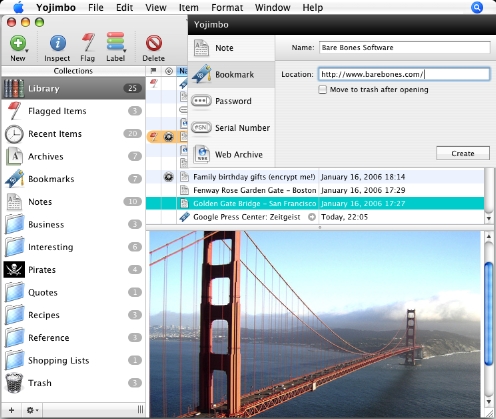Viewport: 496px width, 419px height.
Task: Open the Edit menu
Action: click(x=124, y=7)
